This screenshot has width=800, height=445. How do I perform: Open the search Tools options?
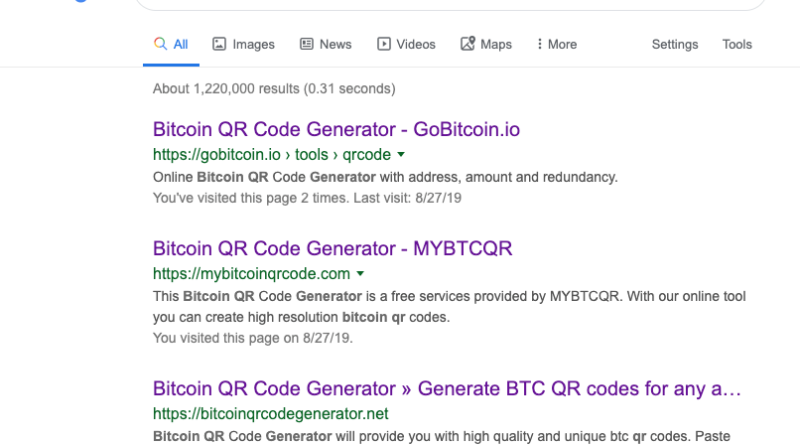(737, 44)
